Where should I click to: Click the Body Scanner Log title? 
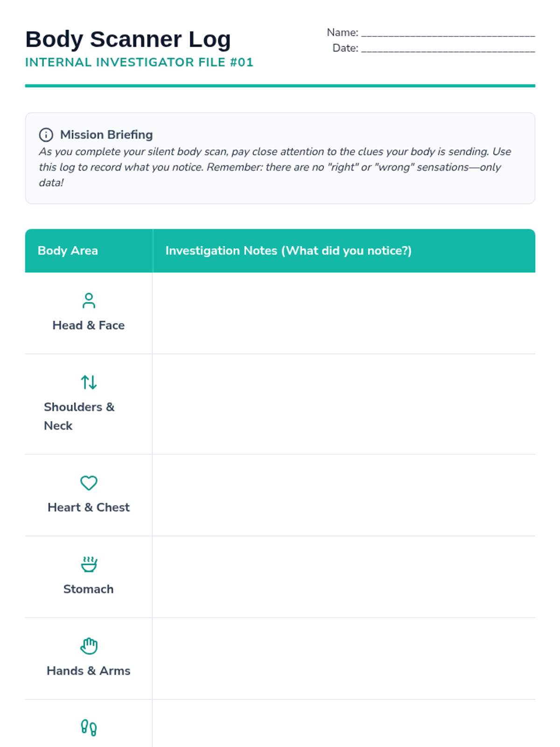coord(128,39)
